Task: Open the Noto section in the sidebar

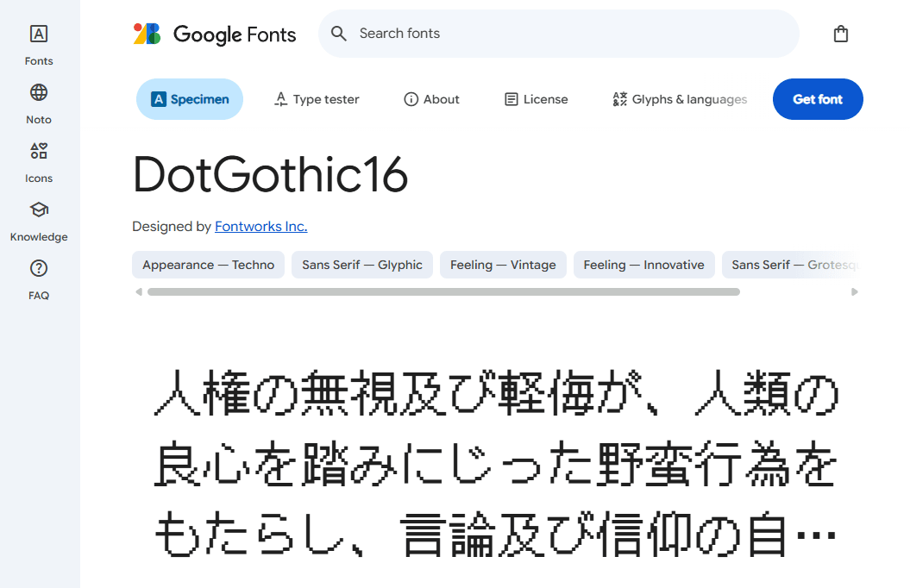Action: click(38, 102)
